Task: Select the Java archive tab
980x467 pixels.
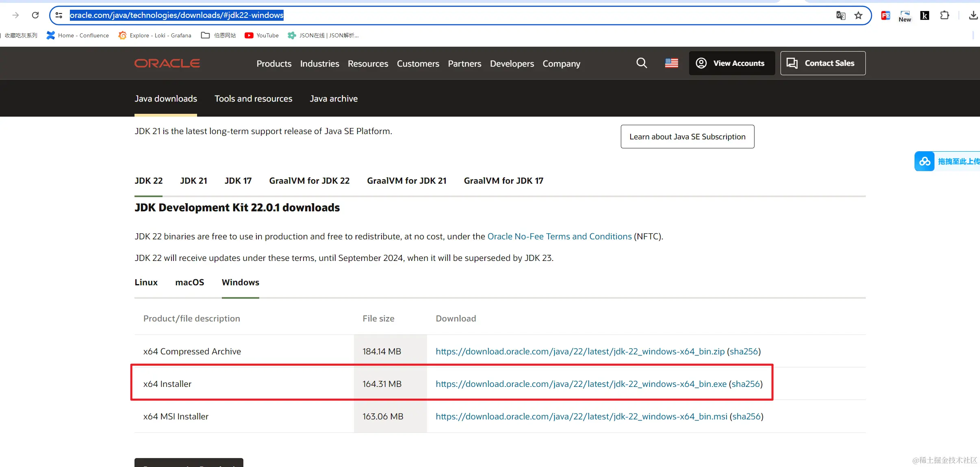Action: click(x=334, y=99)
